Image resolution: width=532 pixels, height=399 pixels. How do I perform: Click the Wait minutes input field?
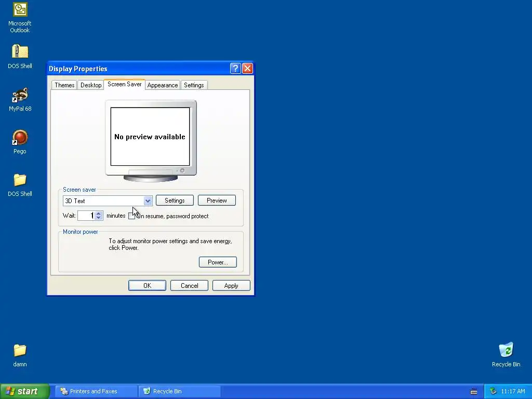(x=86, y=216)
